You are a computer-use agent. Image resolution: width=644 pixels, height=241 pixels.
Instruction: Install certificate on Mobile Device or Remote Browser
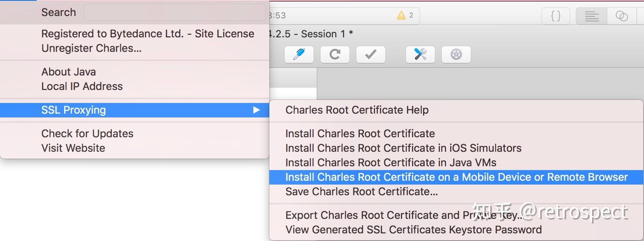(456, 177)
